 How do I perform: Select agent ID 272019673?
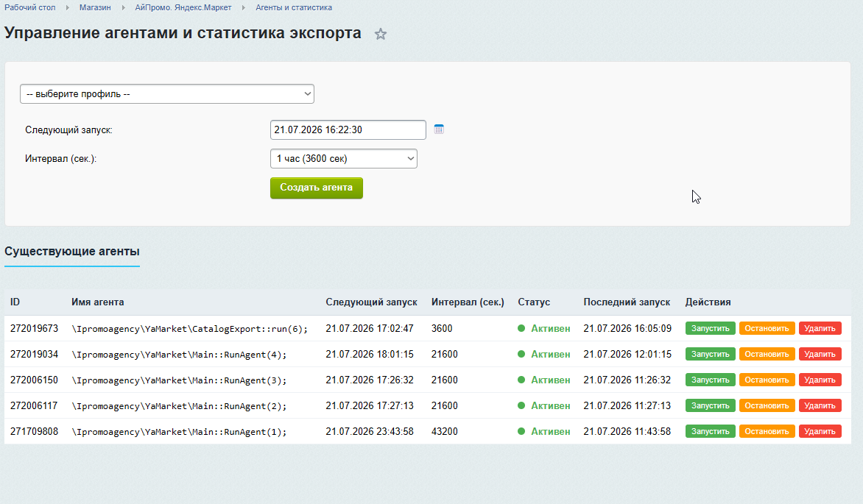click(x=34, y=328)
